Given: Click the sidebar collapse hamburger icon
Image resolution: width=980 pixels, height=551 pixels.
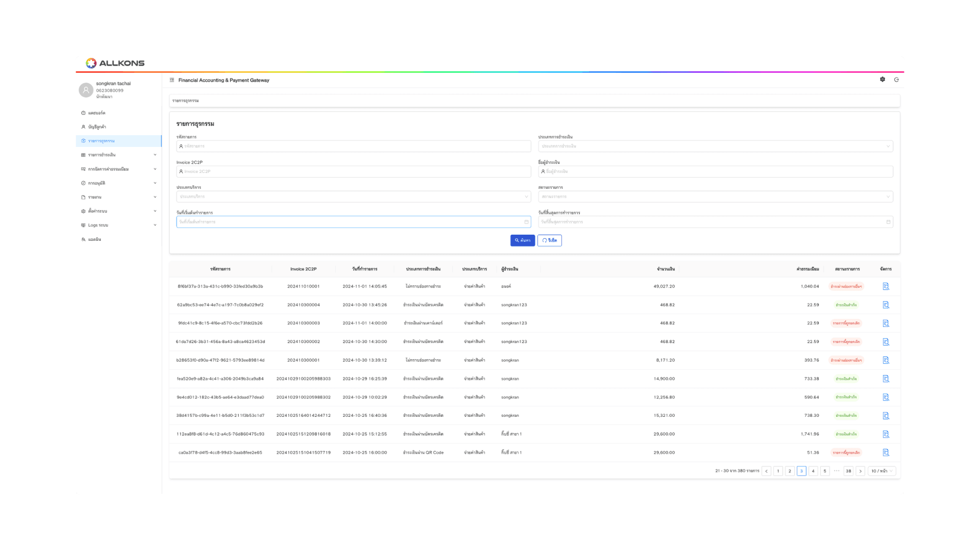Looking at the screenshot, I should click(x=172, y=80).
